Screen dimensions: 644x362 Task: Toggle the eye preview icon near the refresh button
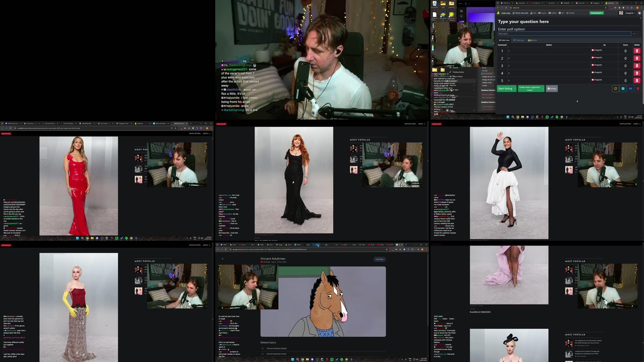click(x=631, y=89)
